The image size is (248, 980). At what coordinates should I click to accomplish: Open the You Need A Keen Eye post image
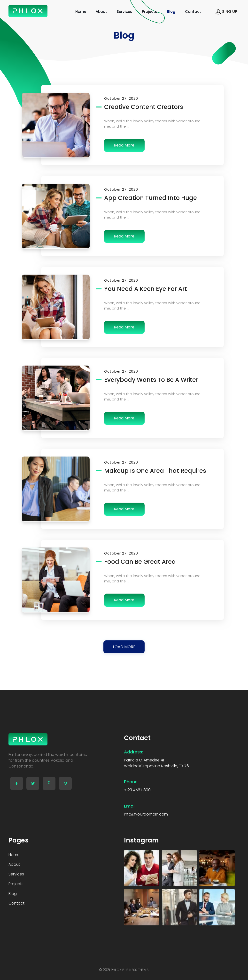click(56, 307)
